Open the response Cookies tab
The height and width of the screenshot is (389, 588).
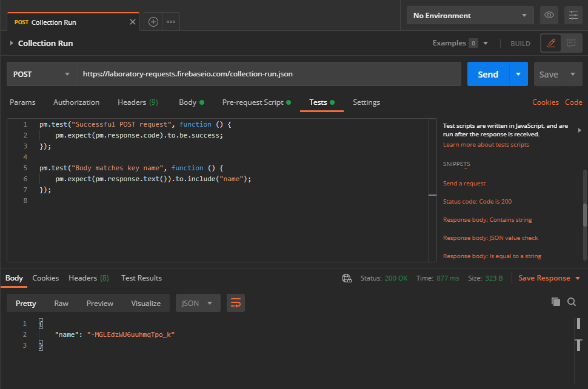[45, 278]
